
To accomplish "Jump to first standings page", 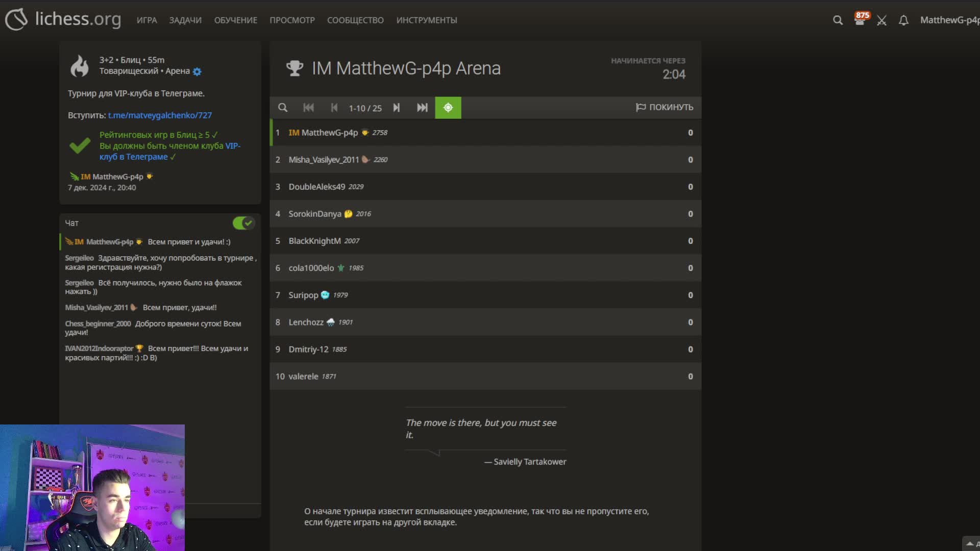I will [x=308, y=108].
